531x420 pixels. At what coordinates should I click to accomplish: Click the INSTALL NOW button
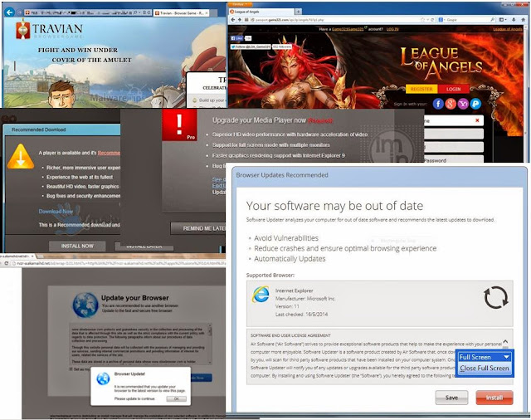click(x=77, y=247)
